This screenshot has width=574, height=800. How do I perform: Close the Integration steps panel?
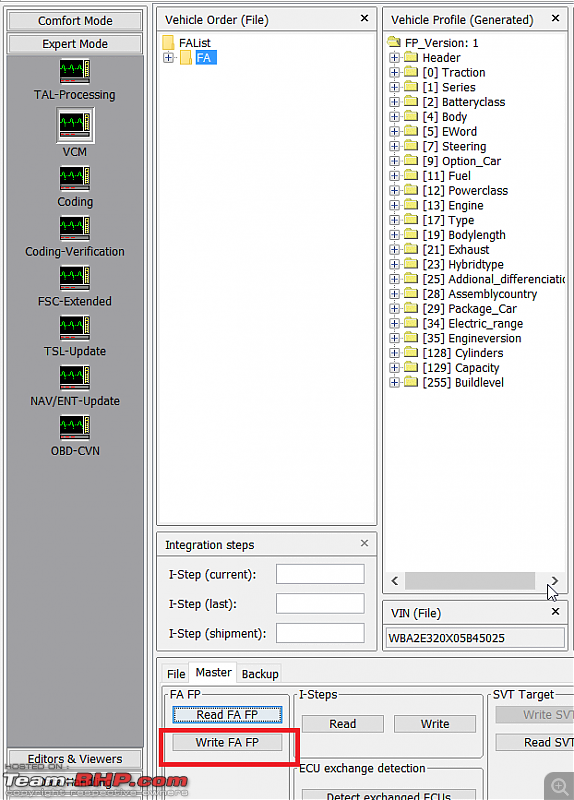tap(364, 543)
